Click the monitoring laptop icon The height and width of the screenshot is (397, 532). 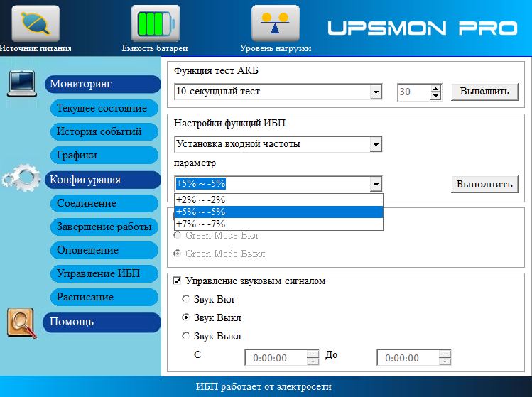click(22, 84)
